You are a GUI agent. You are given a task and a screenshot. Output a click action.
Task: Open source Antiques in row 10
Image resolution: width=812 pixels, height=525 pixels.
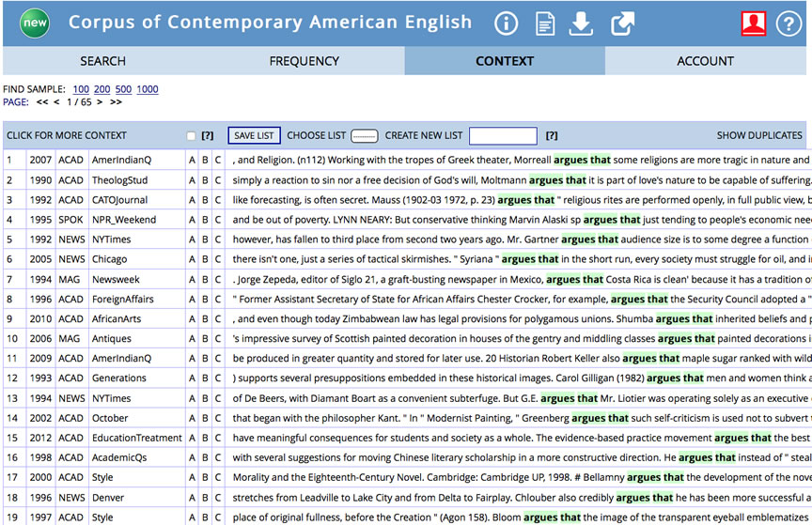tap(111, 339)
